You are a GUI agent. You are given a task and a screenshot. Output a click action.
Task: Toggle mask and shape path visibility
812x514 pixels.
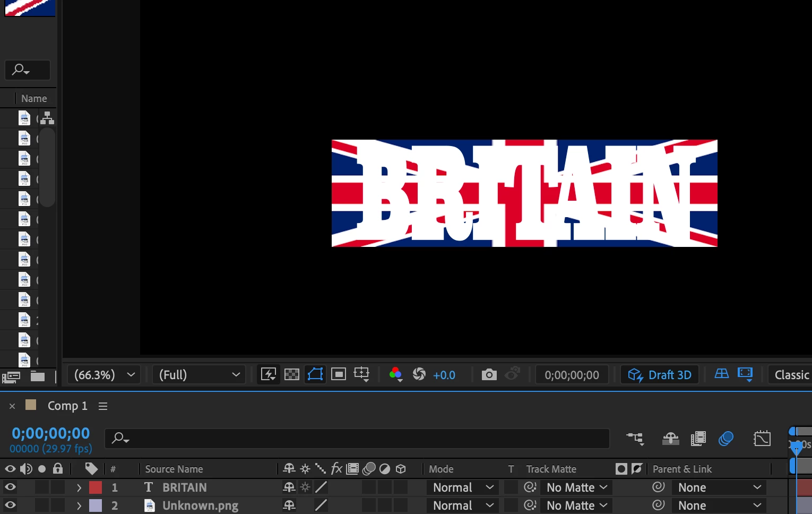click(x=315, y=375)
